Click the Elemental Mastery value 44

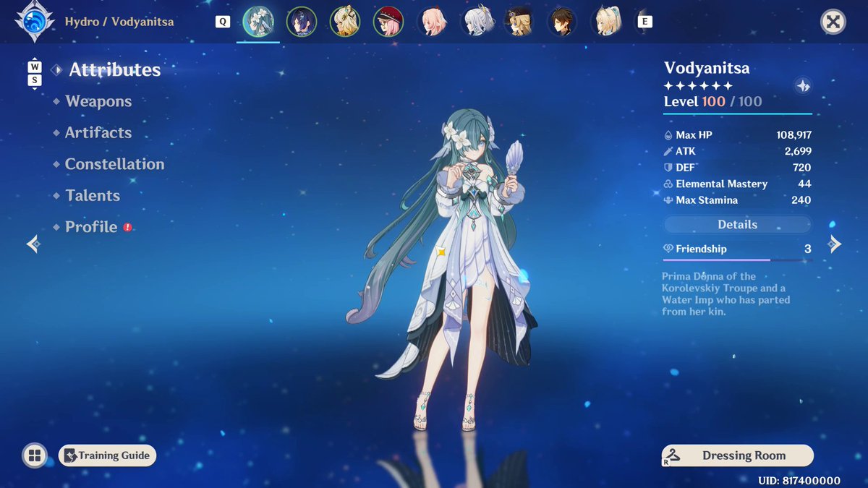pyautogui.click(x=804, y=184)
